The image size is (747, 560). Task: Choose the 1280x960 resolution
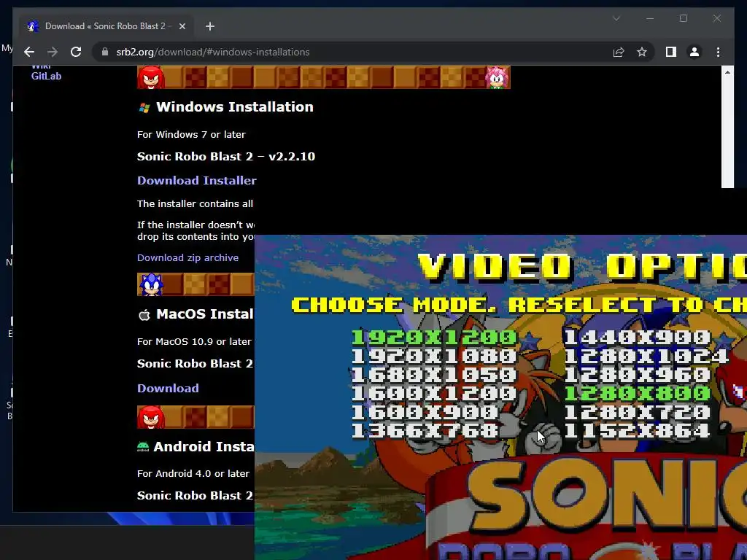click(637, 374)
